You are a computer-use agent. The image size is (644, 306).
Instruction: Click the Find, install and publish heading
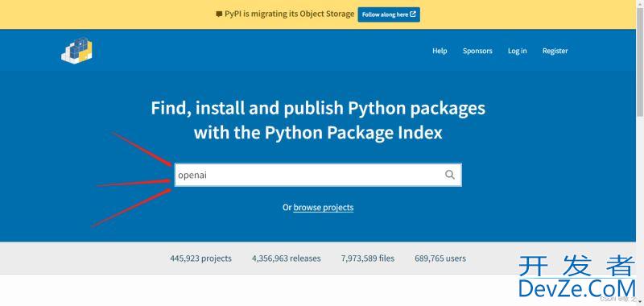[318, 120]
